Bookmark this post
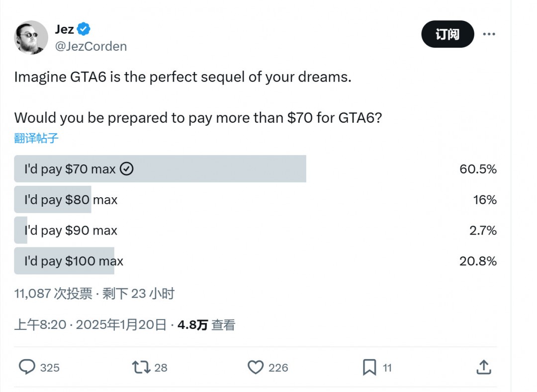The width and height of the screenshot is (537, 392). click(370, 368)
